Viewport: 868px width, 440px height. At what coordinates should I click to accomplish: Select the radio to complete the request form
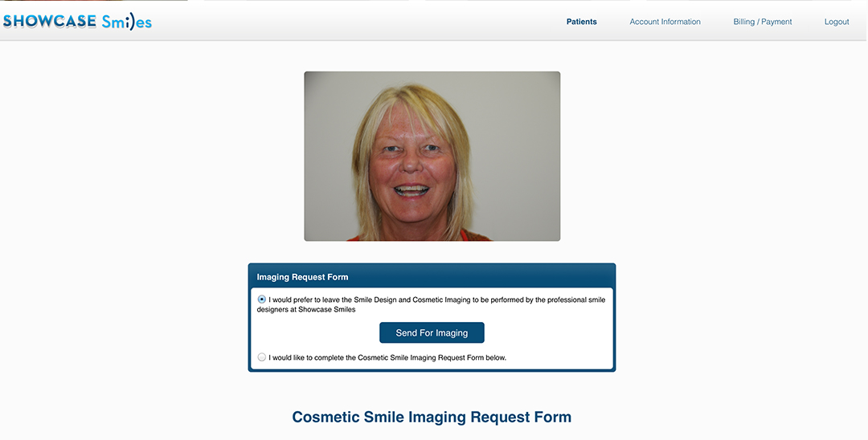pos(262,357)
